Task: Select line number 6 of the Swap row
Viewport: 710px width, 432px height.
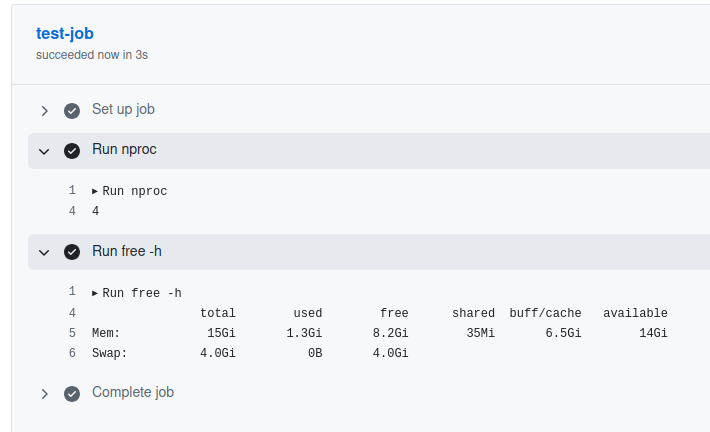Action: 72,353
